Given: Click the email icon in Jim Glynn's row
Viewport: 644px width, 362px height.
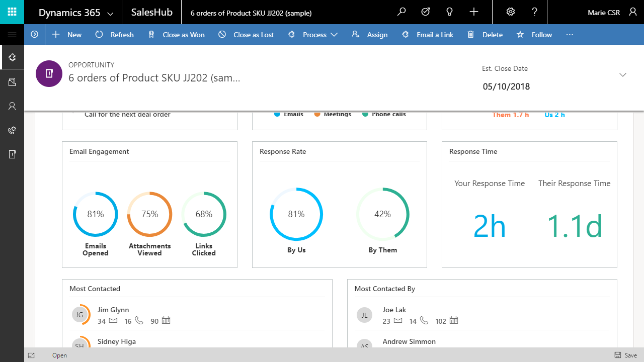Looking at the screenshot, I should (113, 320).
